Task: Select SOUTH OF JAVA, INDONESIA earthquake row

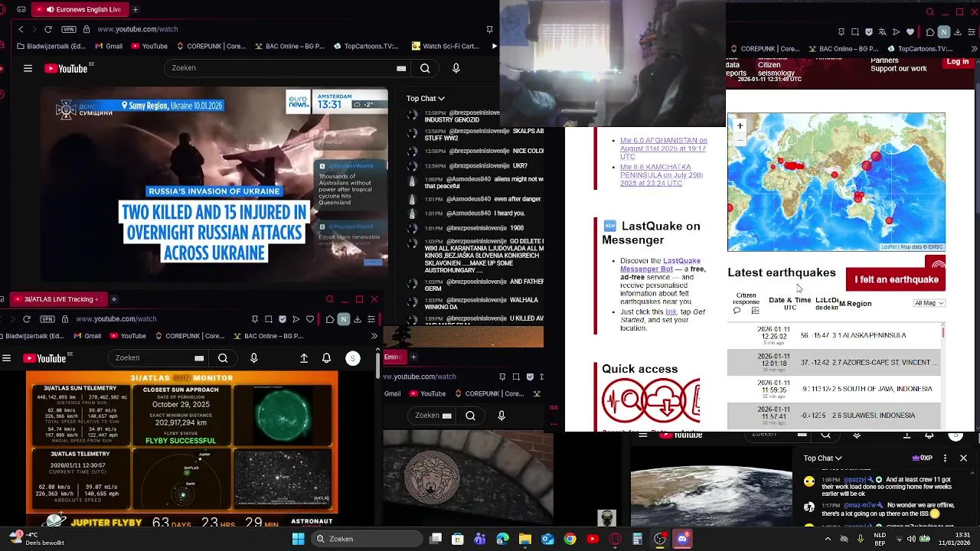Action: pos(835,389)
